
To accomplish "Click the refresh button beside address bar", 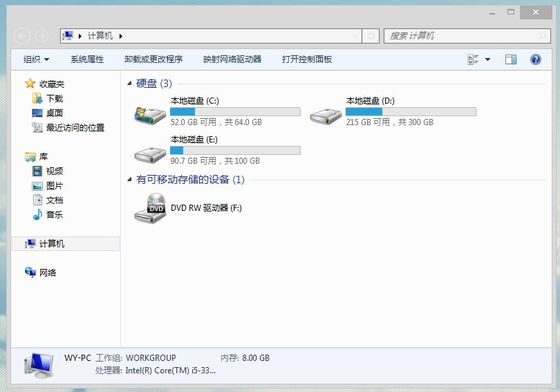I will tap(371, 36).
